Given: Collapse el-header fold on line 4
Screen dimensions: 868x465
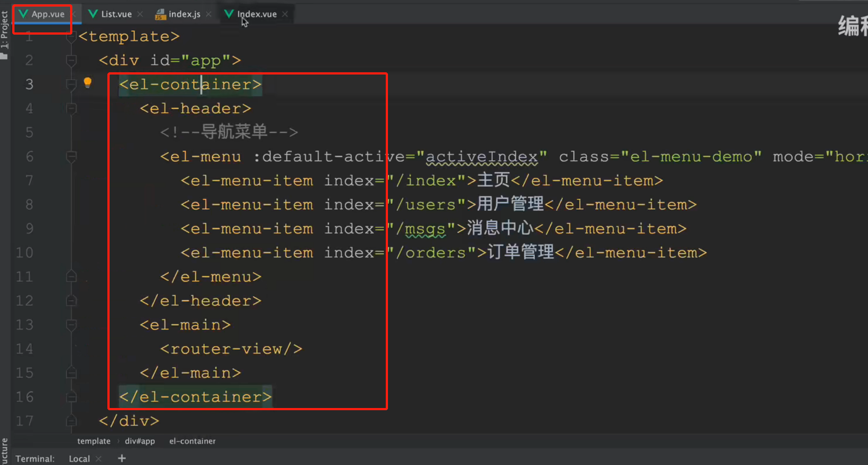Looking at the screenshot, I should tap(71, 108).
